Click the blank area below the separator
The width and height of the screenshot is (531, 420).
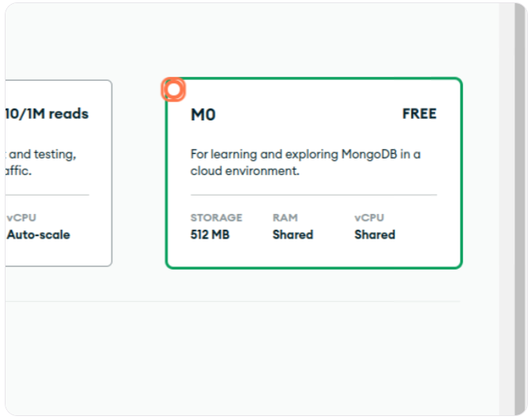238,357
